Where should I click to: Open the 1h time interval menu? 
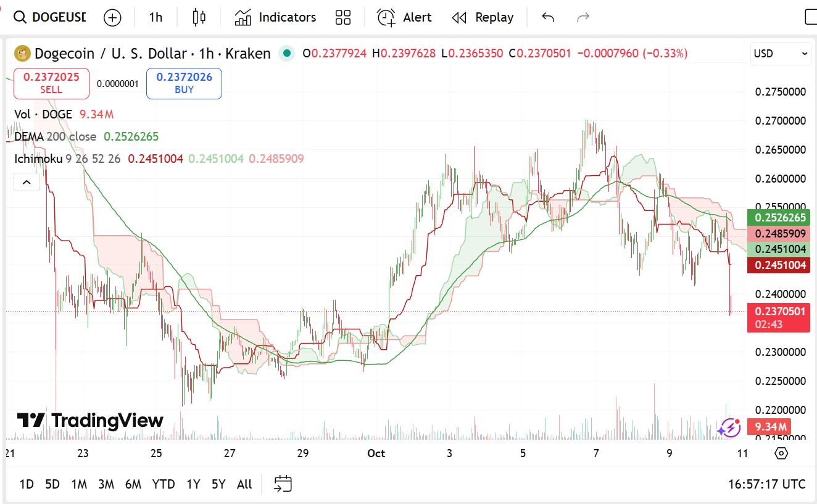(156, 17)
